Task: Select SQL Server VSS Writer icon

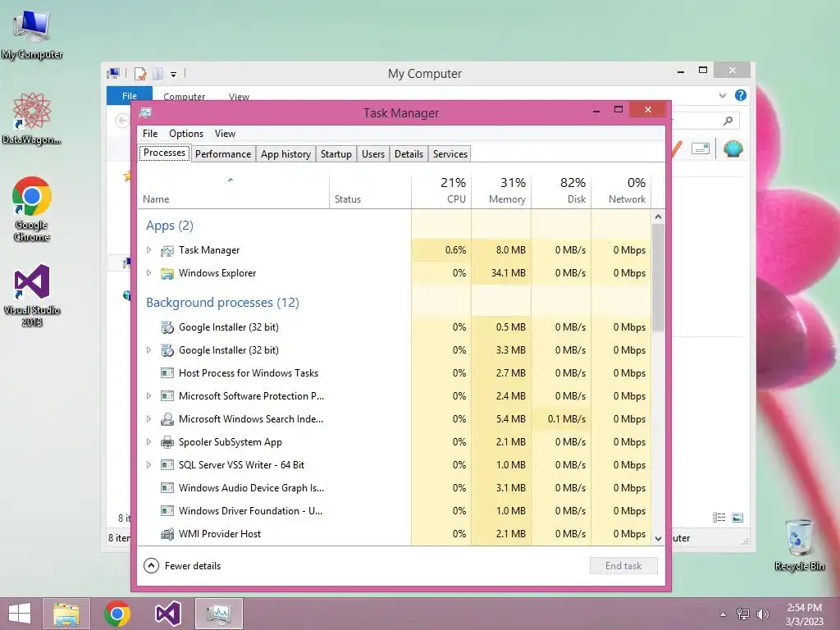Action: [x=167, y=465]
